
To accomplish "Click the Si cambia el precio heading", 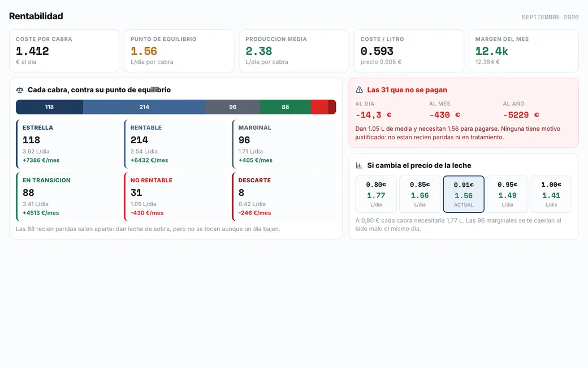I will pyautogui.click(x=419, y=165).
